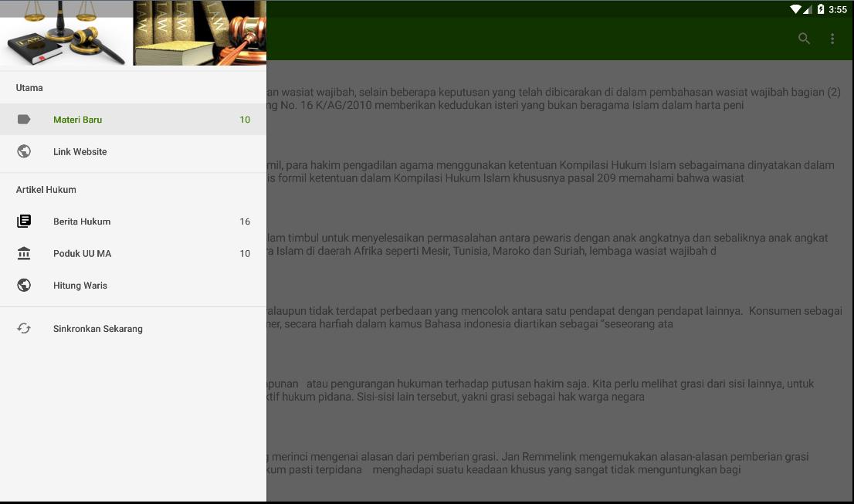The image size is (854, 504).
Task: Open the three-dot overflow menu
Action: coord(832,38)
